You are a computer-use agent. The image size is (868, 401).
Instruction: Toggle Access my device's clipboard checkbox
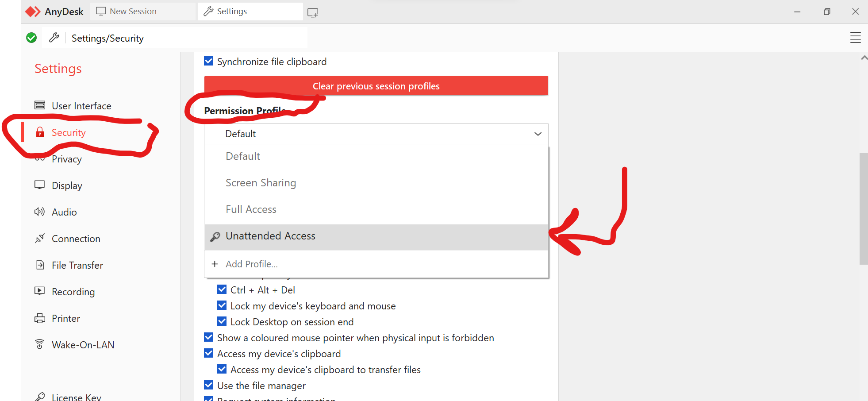coord(208,353)
